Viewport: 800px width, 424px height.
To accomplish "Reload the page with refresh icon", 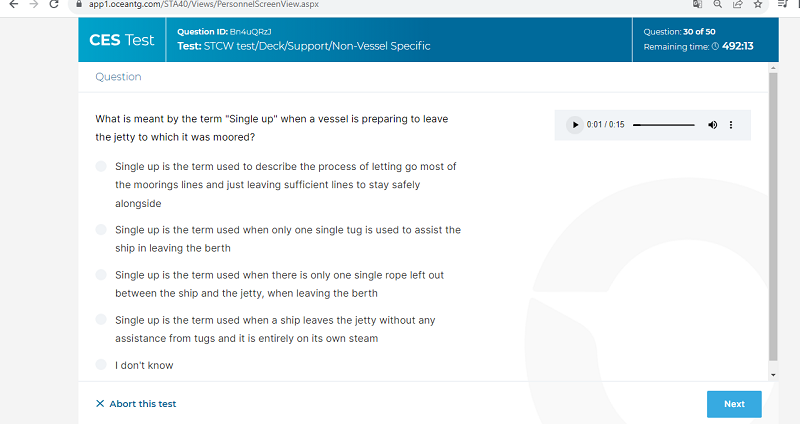I will [54, 4].
